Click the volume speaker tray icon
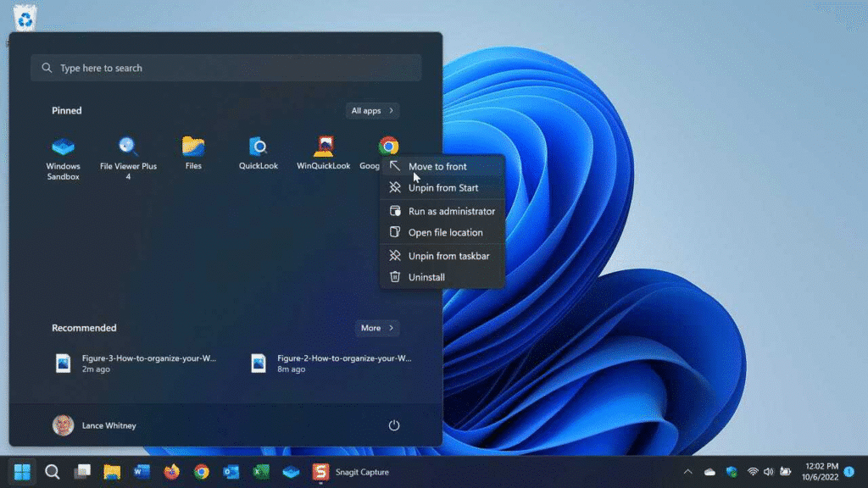This screenshot has width=868, height=488. [768, 472]
